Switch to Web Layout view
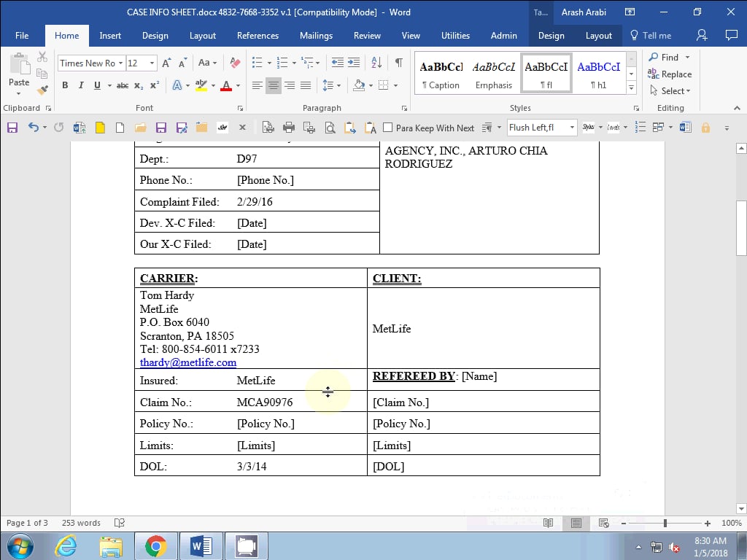The width and height of the screenshot is (747, 560). [x=603, y=523]
